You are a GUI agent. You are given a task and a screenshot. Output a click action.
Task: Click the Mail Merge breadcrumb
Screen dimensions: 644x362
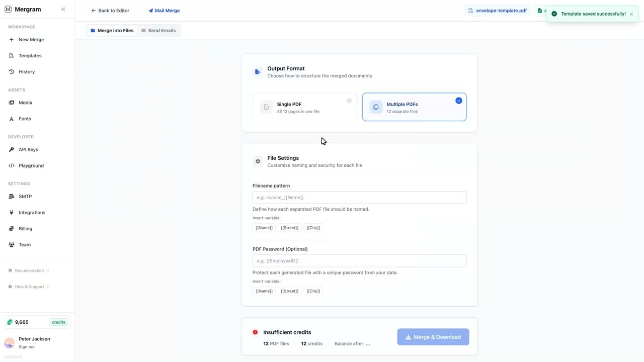164,11
